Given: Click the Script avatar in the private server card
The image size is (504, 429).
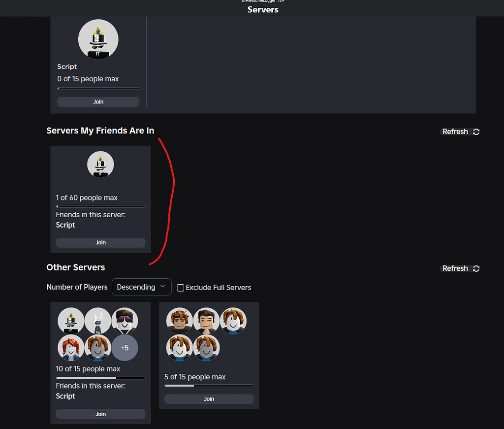Looking at the screenshot, I should pyautogui.click(x=98, y=39).
